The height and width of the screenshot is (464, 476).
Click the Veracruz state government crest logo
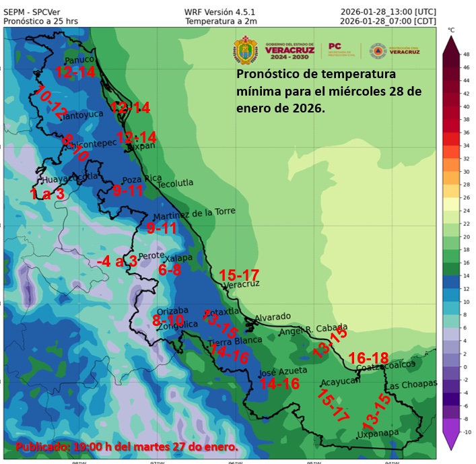pos(244,51)
